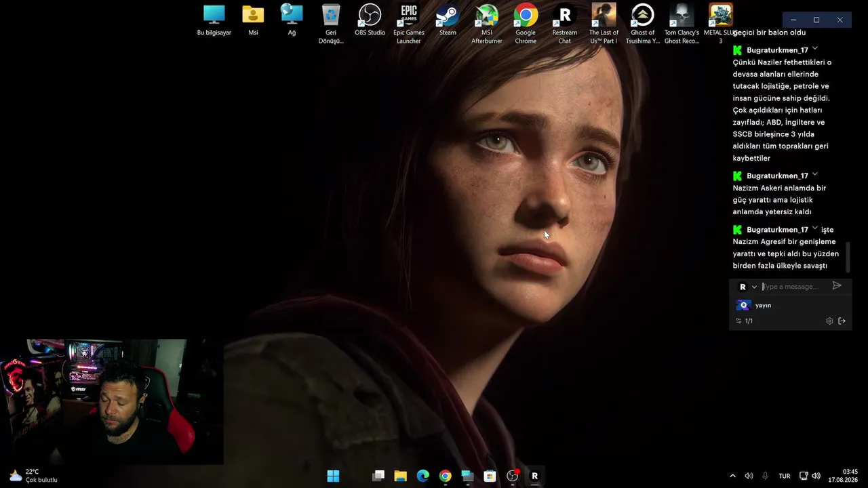Open the Windows Start menu
This screenshot has width=868, height=488.
pyautogui.click(x=333, y=476)
